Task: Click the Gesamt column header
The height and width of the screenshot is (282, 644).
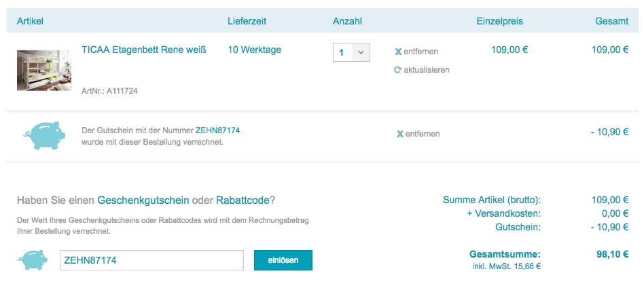Action: point(611,21)
